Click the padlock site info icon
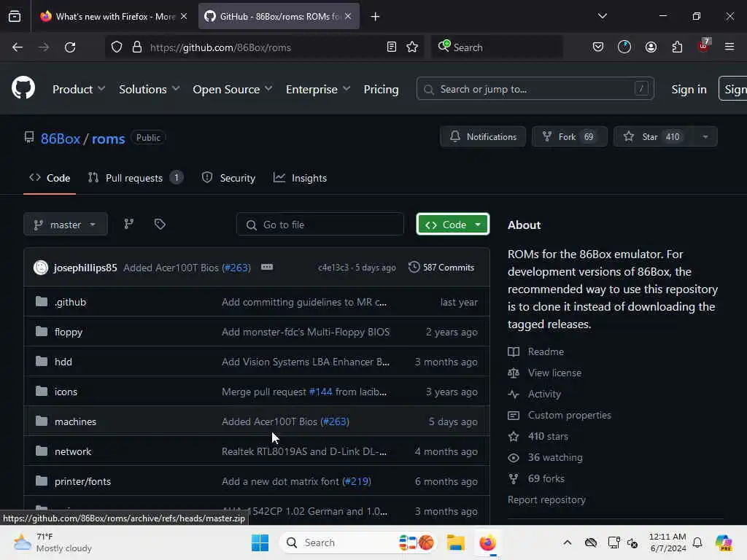Screen dimensions: 747x560 pyautogui.click(x=136, y=47)
